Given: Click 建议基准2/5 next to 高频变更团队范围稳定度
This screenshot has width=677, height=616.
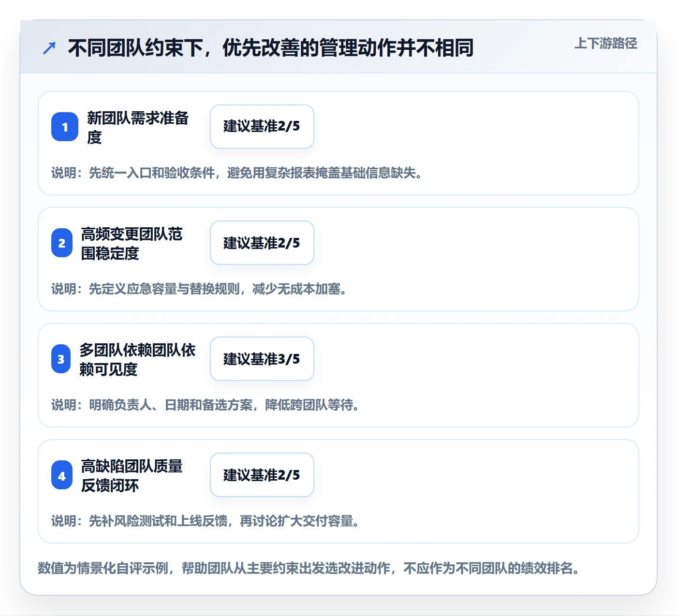Looking at the screenshot, I should [x=262, y=243].
